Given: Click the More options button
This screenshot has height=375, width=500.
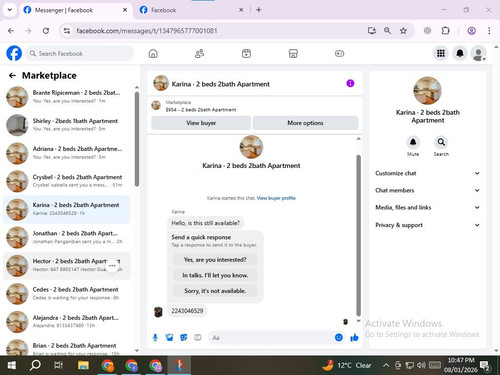Looking at the screenshot, I should (x=305, y=123).
